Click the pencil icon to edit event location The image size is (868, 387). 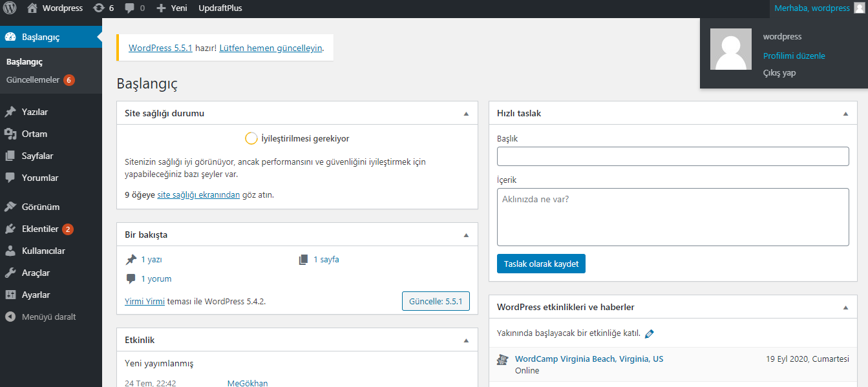[650, 333]
